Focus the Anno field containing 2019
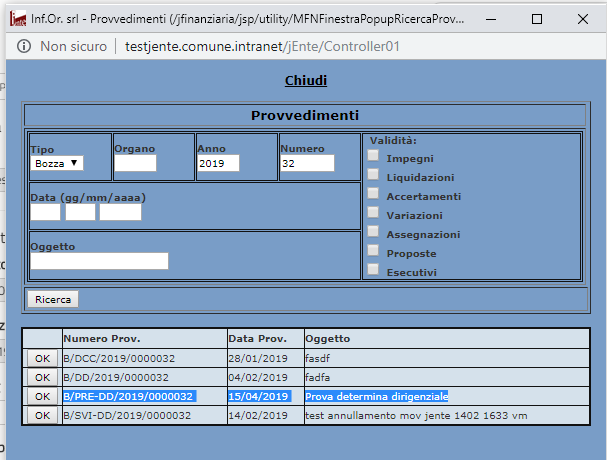Image resolution: width=607 pixels, height=460 pixels. [218, 163]
